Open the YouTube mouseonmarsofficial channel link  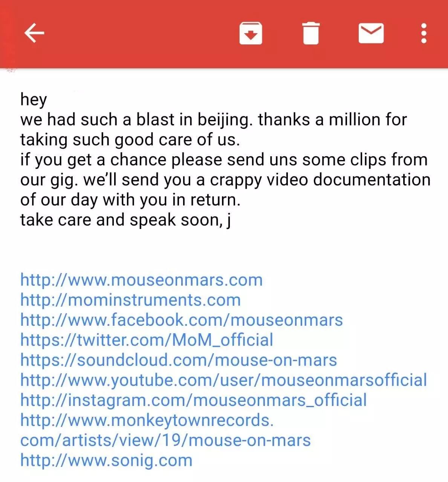point(224,380)
